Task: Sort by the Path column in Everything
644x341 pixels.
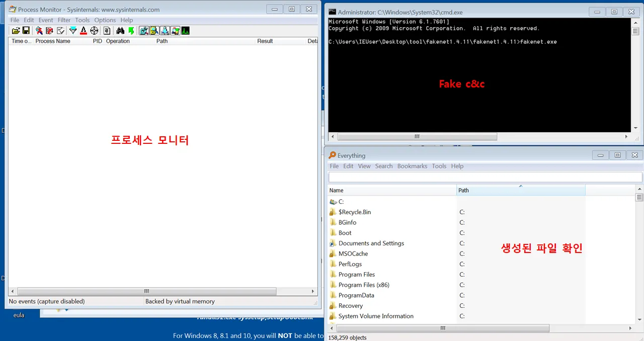Action: [x=521, y=190]
